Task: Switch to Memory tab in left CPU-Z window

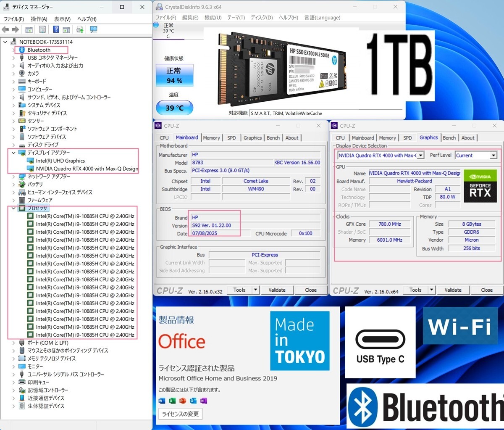Action: tap(211, 138)
